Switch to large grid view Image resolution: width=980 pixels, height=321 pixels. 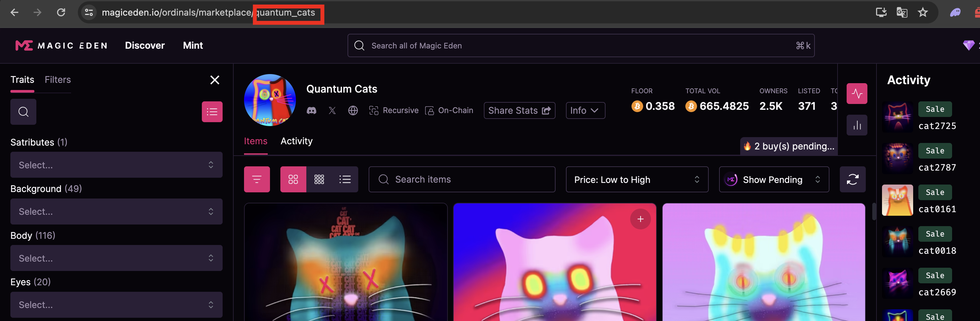[293, 179]
